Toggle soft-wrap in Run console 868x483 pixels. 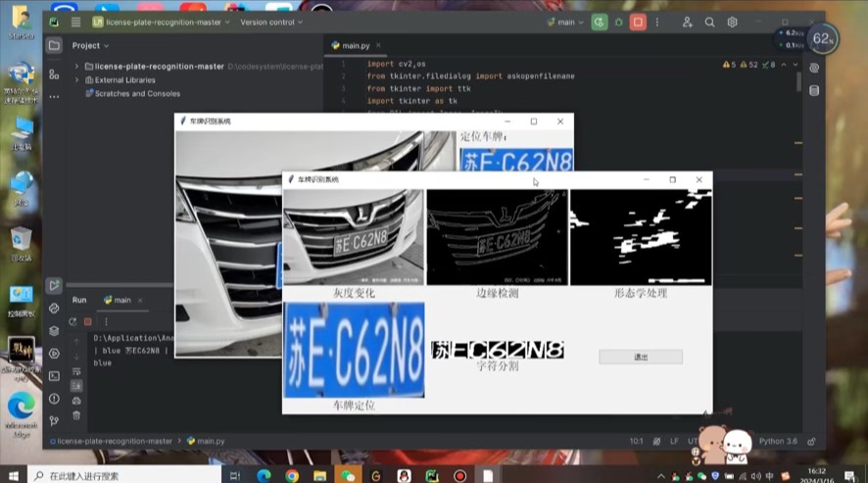[x=76, y=371]
